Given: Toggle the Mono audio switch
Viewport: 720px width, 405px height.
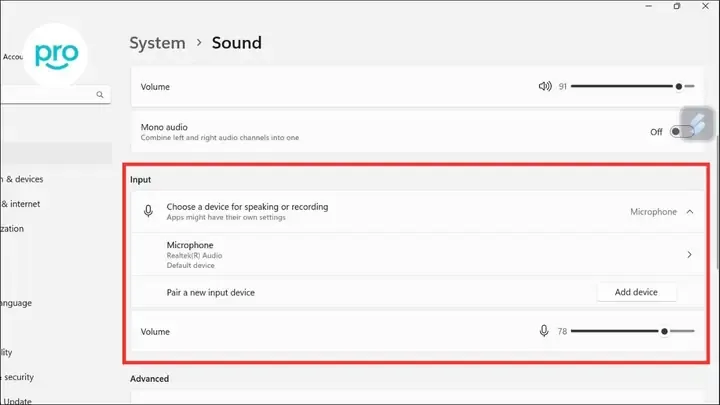Looking at the screenshot, I should [x=681, y=132].
